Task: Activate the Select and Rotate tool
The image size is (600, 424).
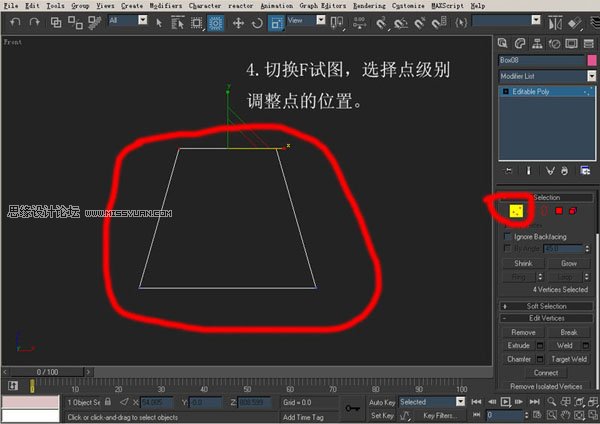Action: click(x=257, y=23)
